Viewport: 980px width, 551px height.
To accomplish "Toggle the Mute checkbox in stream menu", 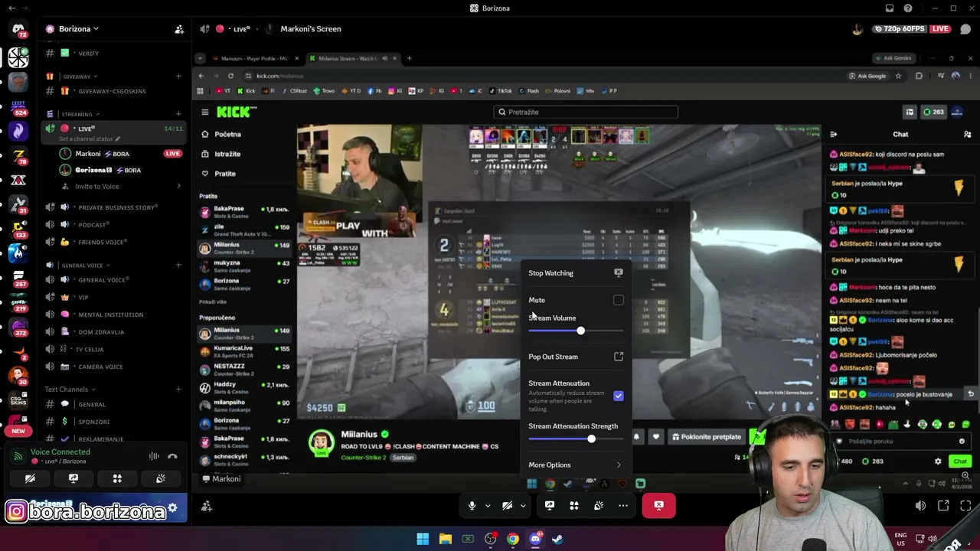I will [619, 300].
